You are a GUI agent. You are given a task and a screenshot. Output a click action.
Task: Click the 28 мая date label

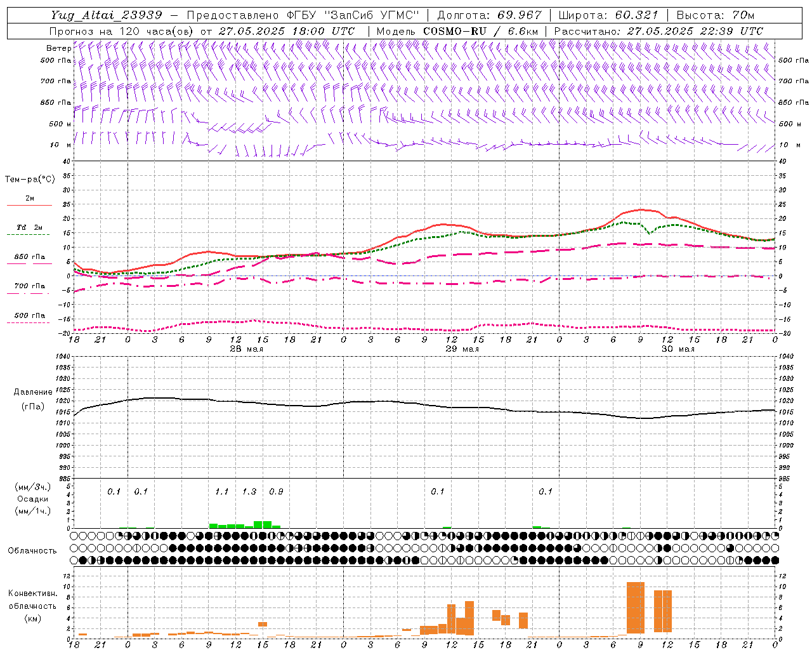(x=246, y=349)
